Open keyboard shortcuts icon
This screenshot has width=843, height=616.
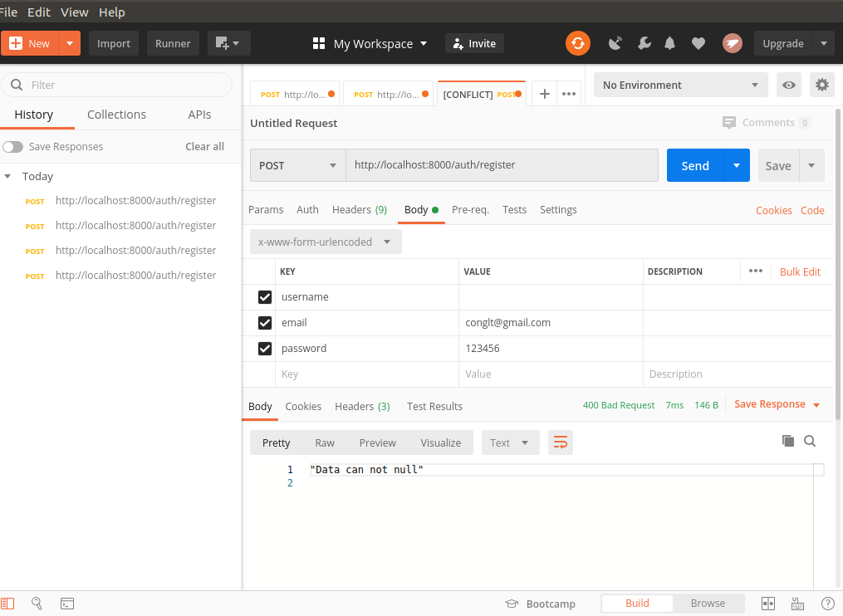798,604
